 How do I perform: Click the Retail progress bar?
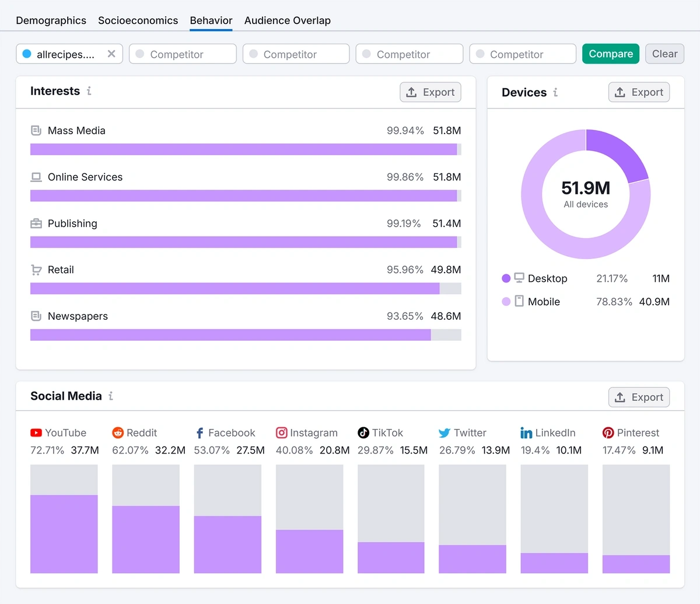pyautogui.click(x=246, y=288)
